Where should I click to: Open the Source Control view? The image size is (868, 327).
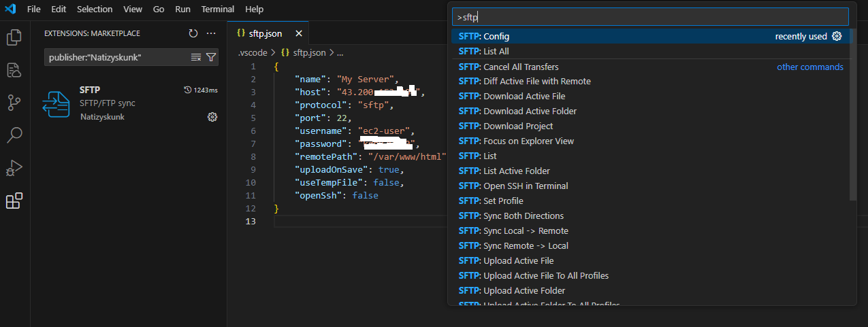(x=14, y=103)
